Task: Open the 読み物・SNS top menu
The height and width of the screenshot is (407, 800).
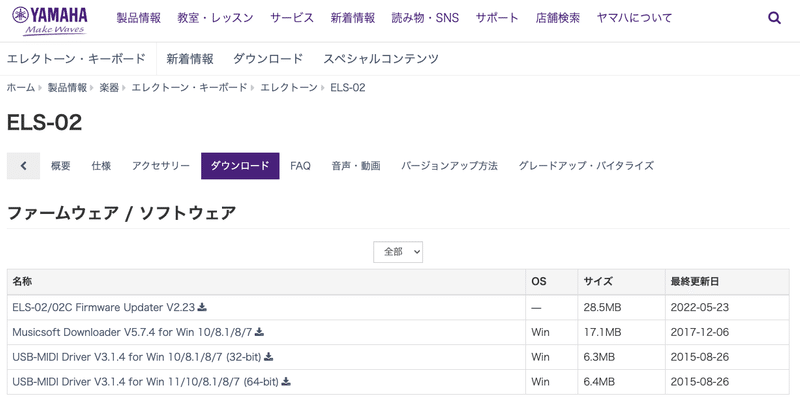Action: pos(425,18)
